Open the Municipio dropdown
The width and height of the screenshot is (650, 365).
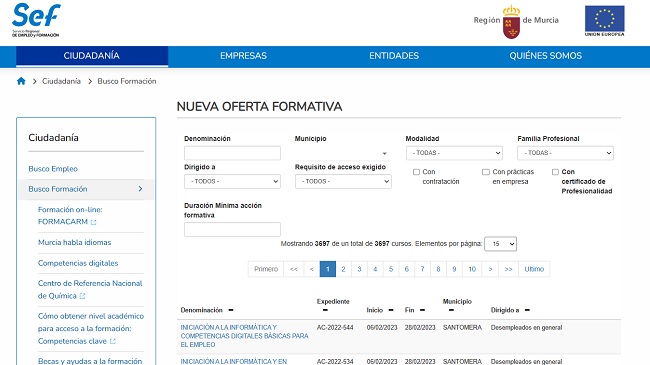pos(343,153)
